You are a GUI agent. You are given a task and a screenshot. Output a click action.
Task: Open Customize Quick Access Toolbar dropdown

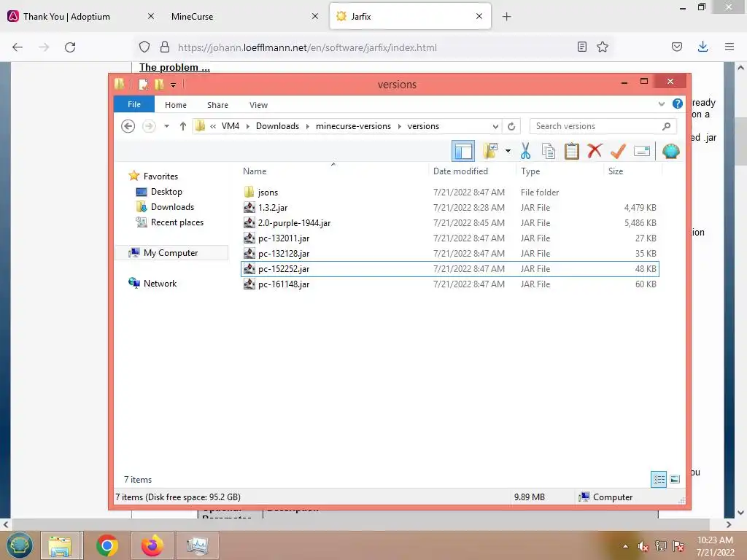click(x=173, y=85)
